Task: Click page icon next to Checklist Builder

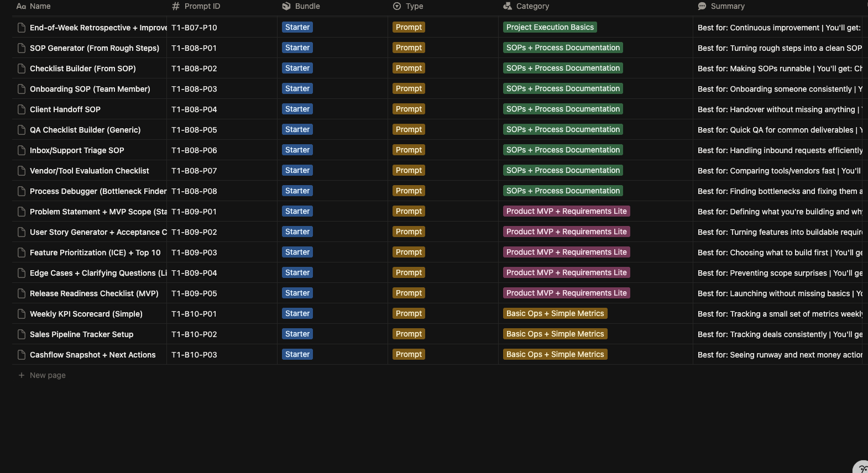Action: point(22,69)
